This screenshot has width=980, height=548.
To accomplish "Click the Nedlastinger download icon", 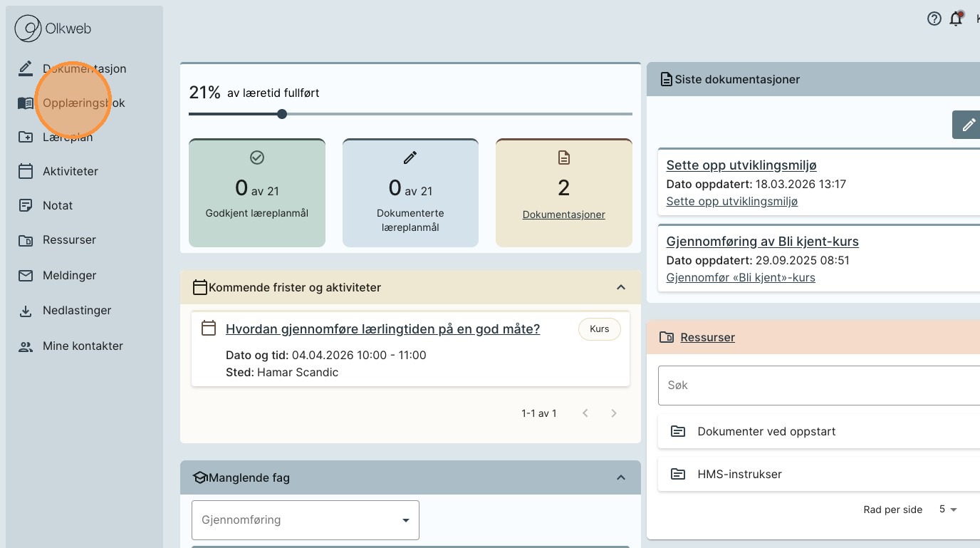I will [26, 311].
